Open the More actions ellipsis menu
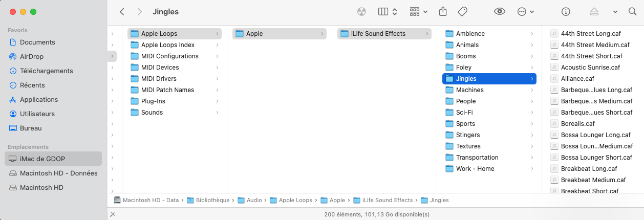644x220 pixels. 526,12
